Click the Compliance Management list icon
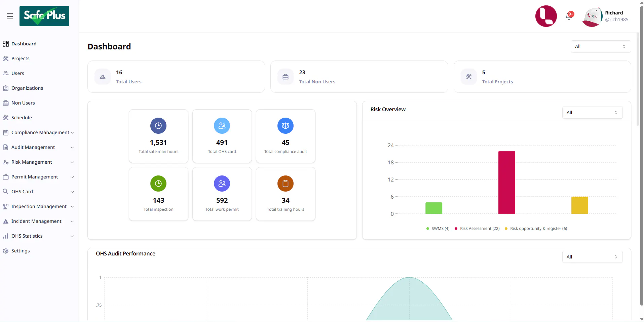 pos(6,132)
